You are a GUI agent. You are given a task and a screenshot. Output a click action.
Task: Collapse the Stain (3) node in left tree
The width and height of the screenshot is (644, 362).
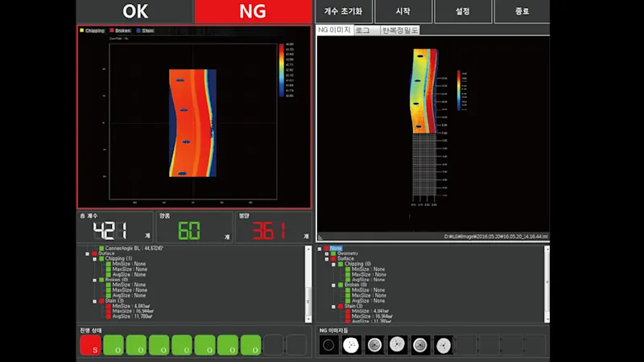[94, 301]
